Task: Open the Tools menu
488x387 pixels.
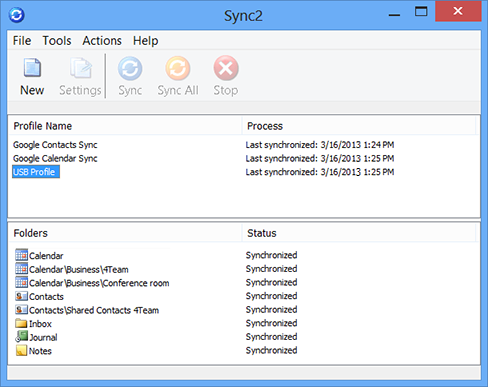Action: [x=57, y=41]
